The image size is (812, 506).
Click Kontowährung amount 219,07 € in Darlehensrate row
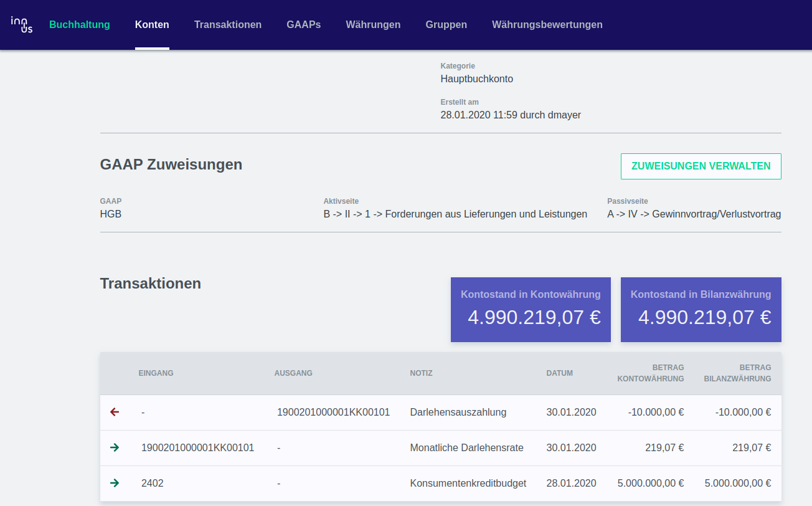point(664,447)
